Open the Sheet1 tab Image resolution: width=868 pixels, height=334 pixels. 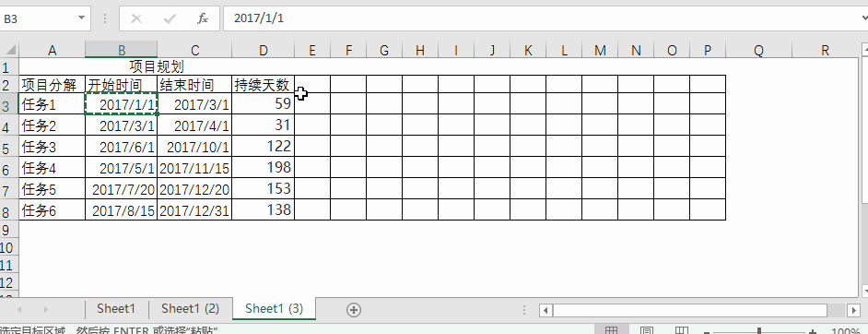[116, 308]
